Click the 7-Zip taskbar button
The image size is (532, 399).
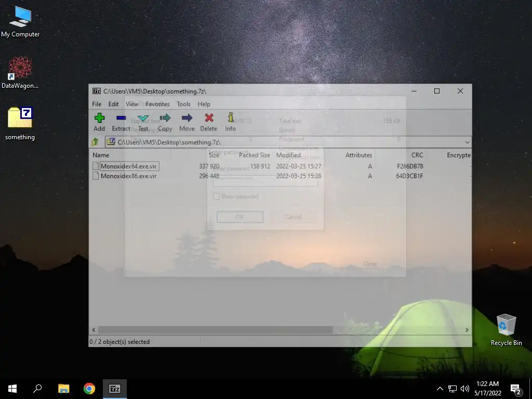click(x=115, y=389)
